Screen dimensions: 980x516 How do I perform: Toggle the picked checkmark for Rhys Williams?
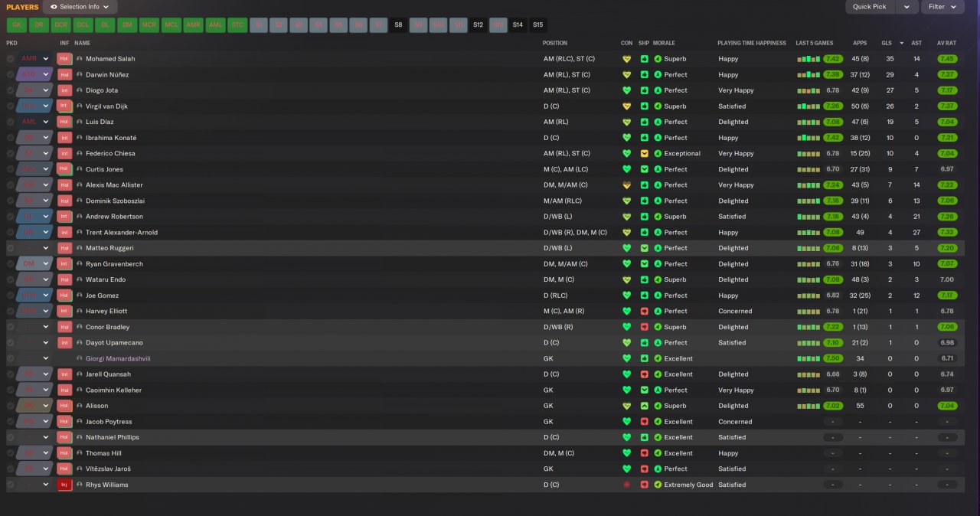click(x=11, y=485)
